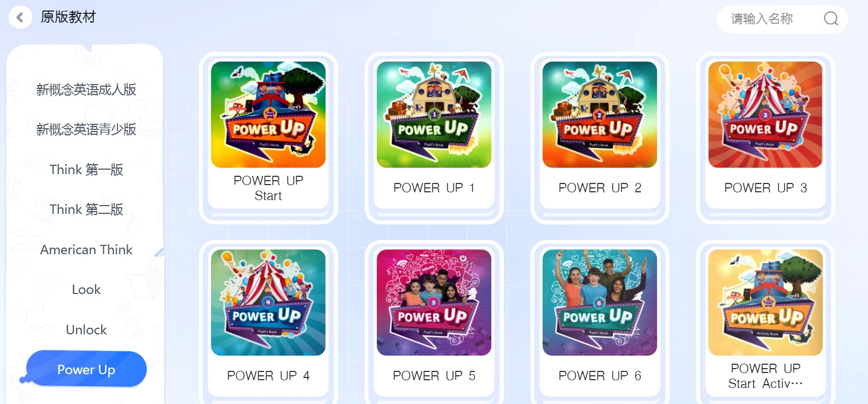Open the POWER UP Start Activity book cover
The image size is (868, 404).
766,303
